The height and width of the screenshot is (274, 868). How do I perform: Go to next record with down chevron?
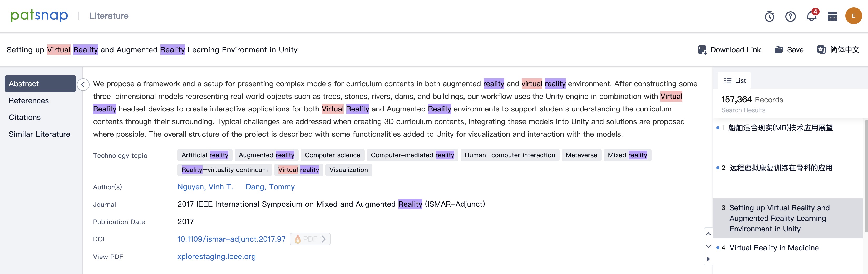click(x=708, y=246)
